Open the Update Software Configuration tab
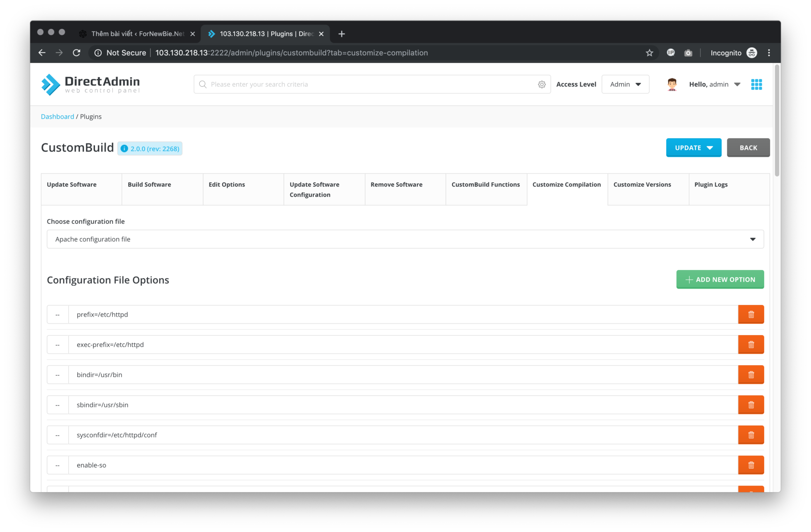The height and width of the screenshot is (532, 811). click(x=324, y=189)
